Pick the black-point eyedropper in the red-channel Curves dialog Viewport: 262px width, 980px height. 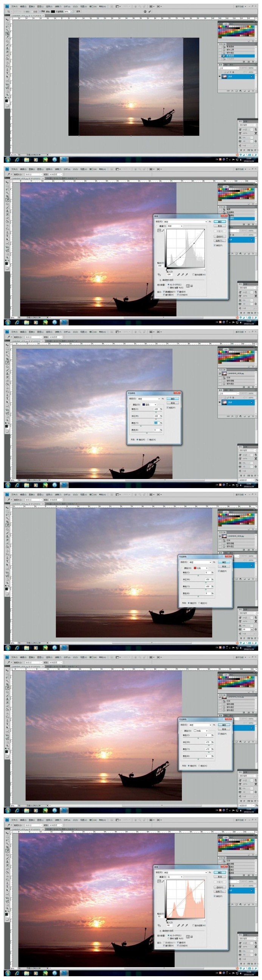click(x=179, y=925)
